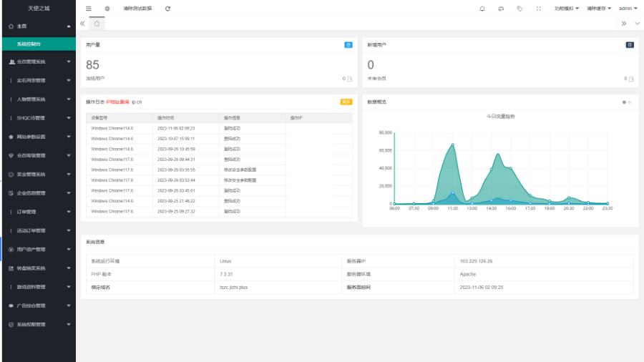The height and width of the screenshot is (362, 644).
Task: Open 会员等级管理 via its diamond icon
Action: 11,155
